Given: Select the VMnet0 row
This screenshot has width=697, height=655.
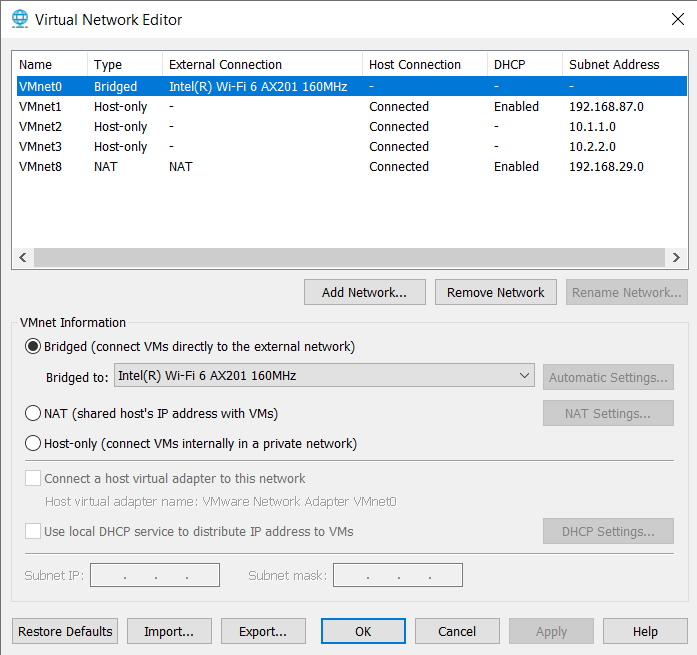Looking at the screenshot, I should (352, 86).
